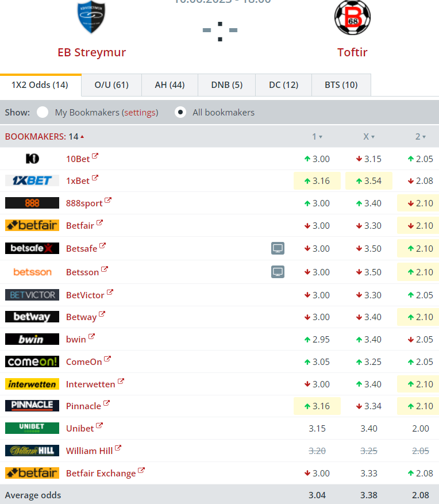Screen dimensions: 439x504
Task: Switch to the DC (12) tab
Action: (283, 85)
